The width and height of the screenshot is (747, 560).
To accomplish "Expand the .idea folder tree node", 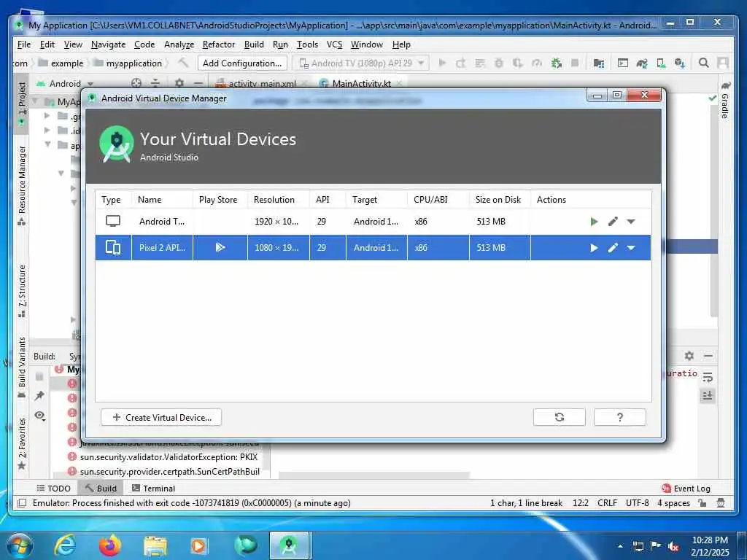I will tap(47, 130).
